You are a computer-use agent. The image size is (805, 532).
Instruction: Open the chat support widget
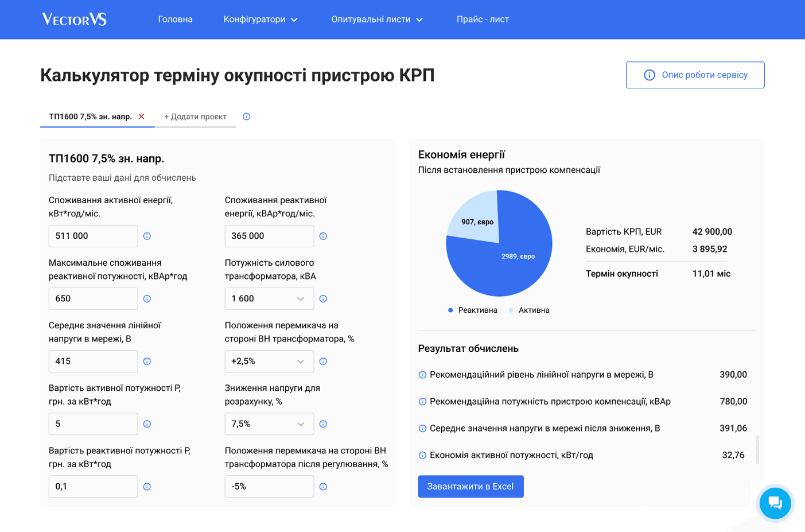point(775,503)
